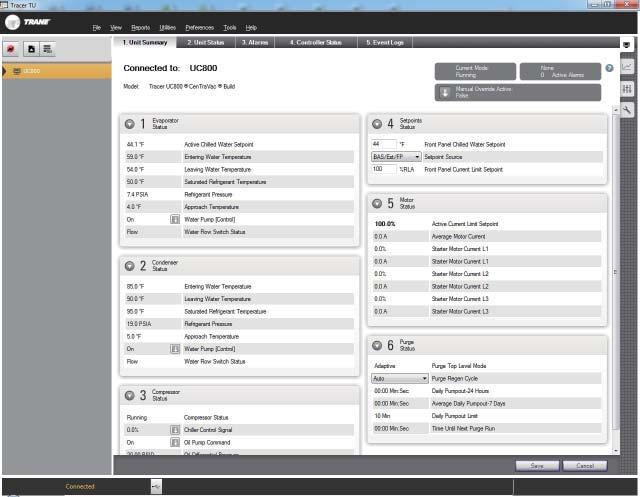Switch to the Unit Status tab
Image resolution: width=640 pixels, height=497 pixels.
coord(206,42)
